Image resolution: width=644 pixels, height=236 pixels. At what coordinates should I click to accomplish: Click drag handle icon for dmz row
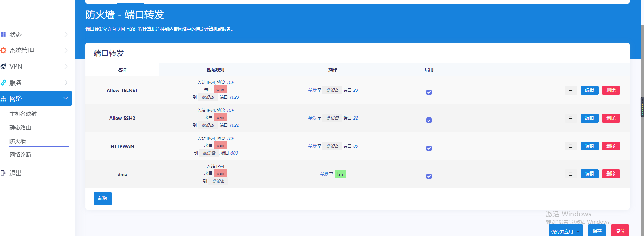(x=571, y=174)
